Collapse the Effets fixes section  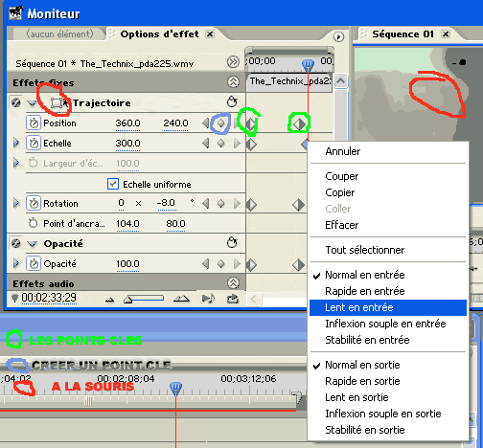(233, 82)
